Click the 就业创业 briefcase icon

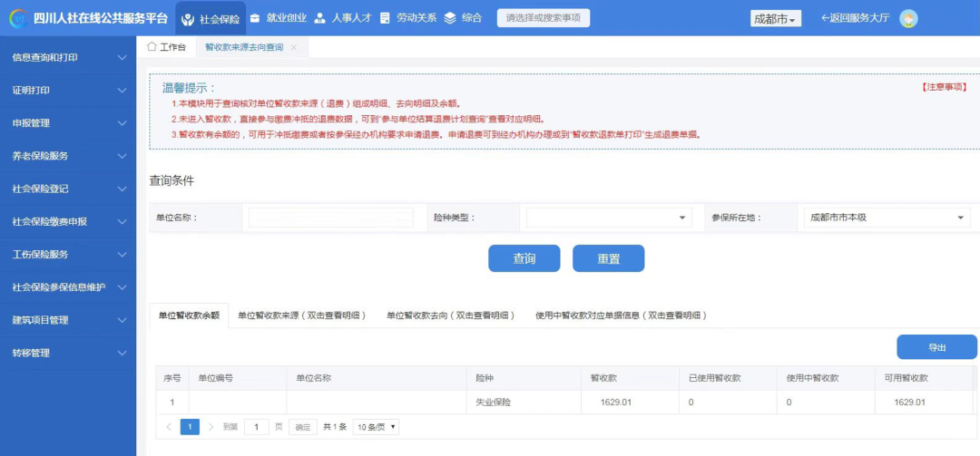tap(255, 18)
